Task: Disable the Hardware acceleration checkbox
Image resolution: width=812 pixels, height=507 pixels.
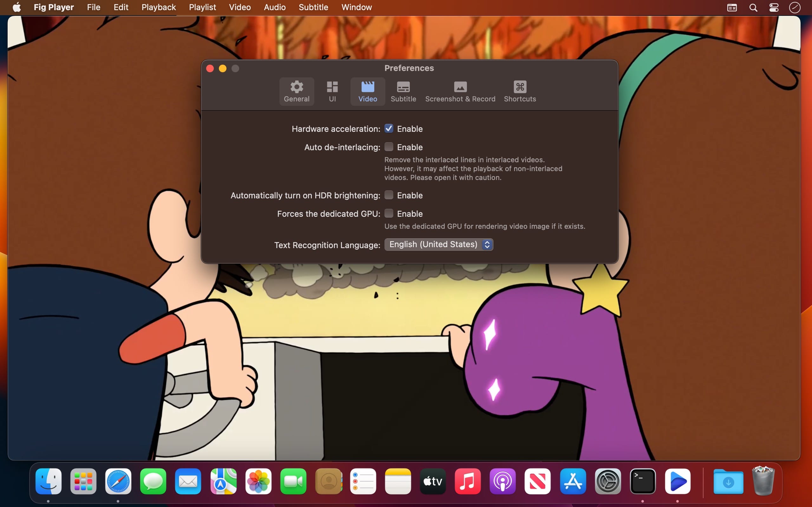Action: pos(389,128)
